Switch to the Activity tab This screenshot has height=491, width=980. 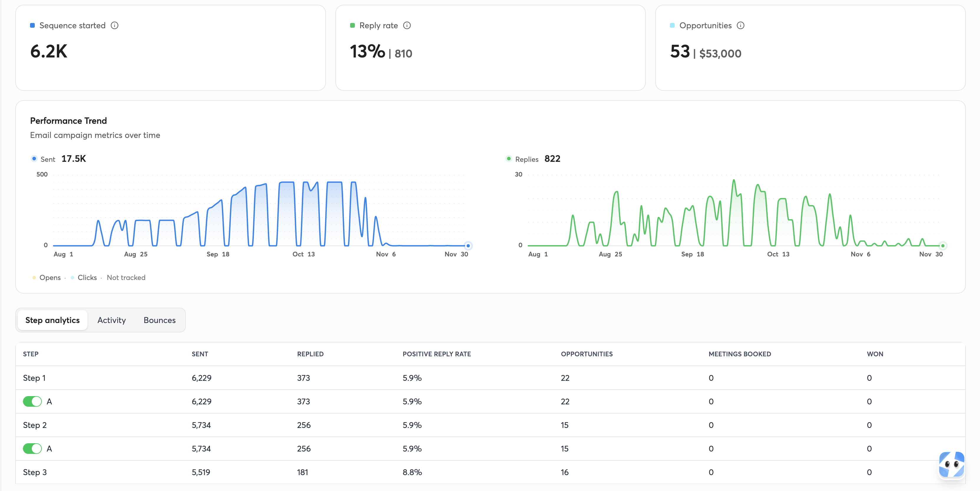(x=112, y=320)
